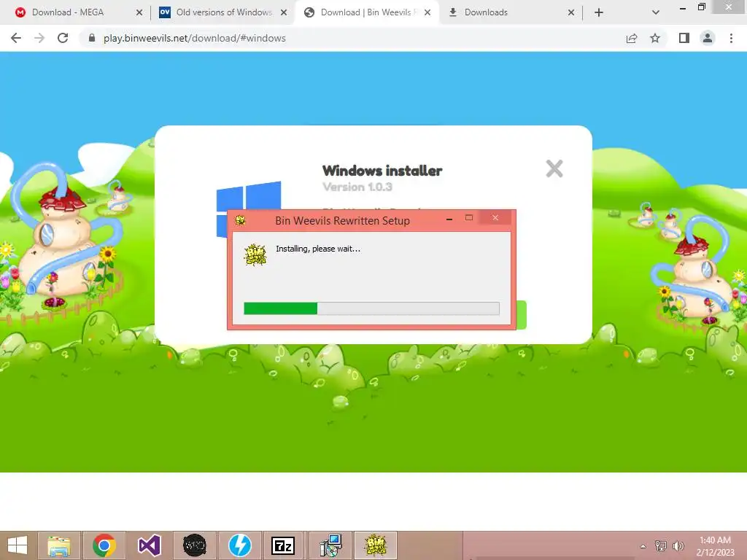This screenshot has width=747, height=560.
Task: Select Bin Weevils setup in taskbar
Action: (376, 545)
